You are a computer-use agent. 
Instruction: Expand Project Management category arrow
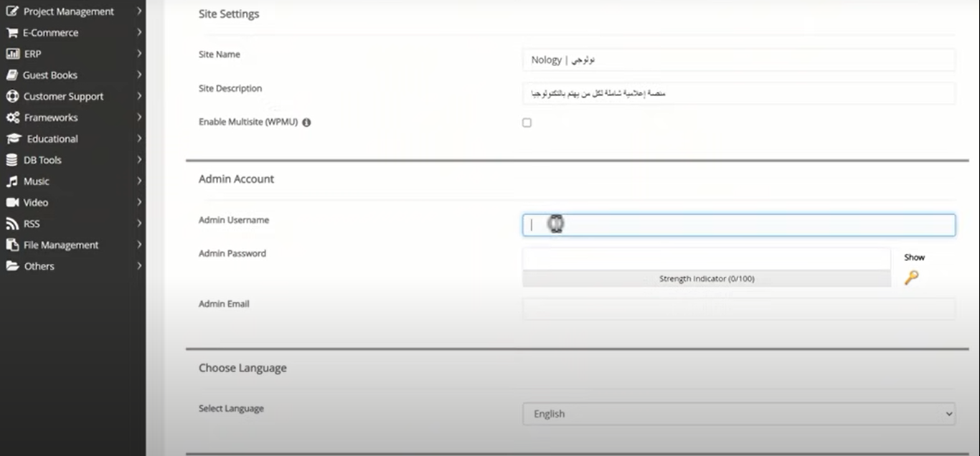pyautogui.click(x=139, y=11)
